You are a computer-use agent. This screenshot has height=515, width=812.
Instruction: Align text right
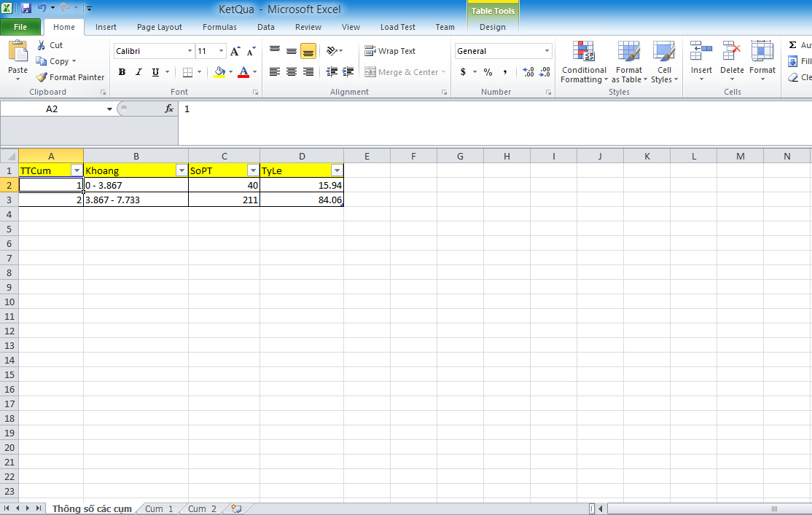point(308,72)
